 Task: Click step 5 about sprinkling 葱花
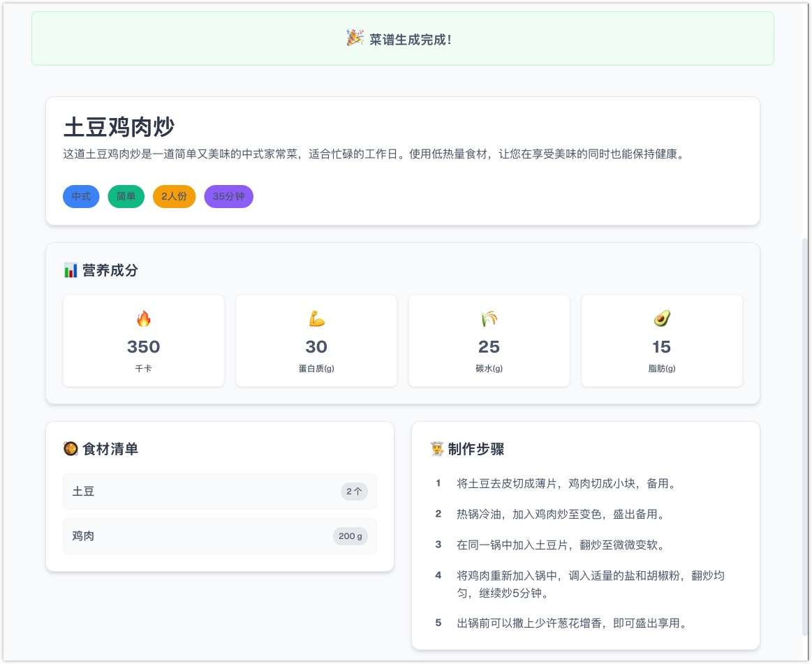pos(571,623)
